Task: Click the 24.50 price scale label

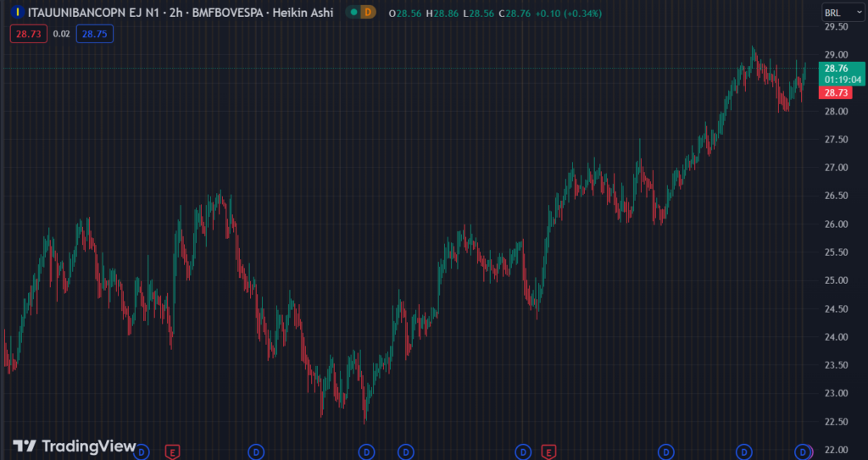Action: (836, 309)
